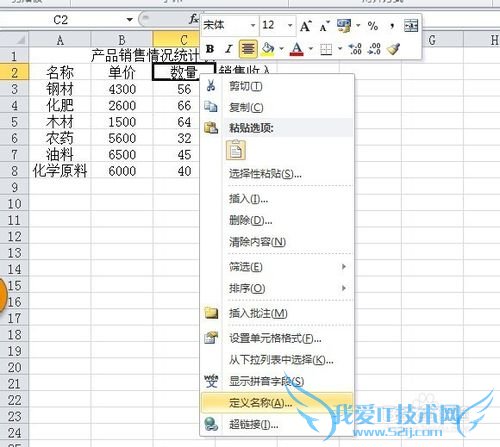Screen dimensions: 500x447
Task: Select cell with value 6500
Action: point(122,155)
